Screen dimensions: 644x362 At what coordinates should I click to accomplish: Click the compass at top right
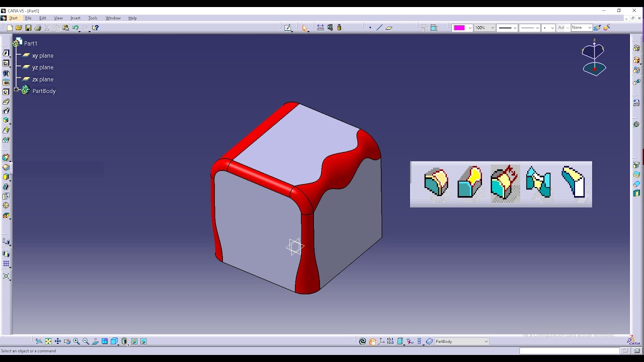(x=594, y=57)
